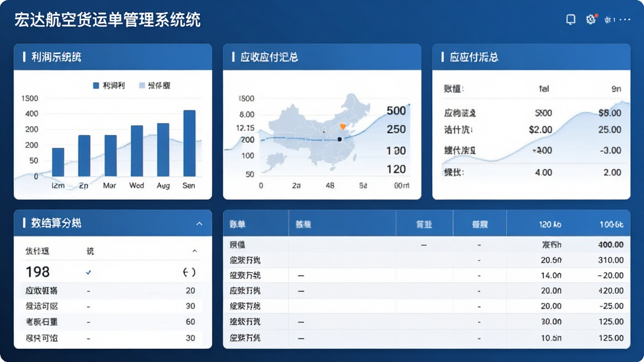Click the 应收应付 panel title above the map
The width and height of the screenshot is (644, 362).
(x=269, y=57)
